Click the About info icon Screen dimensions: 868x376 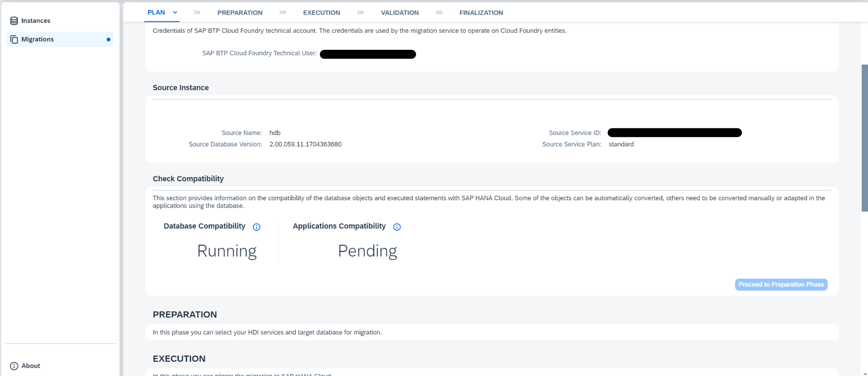[x=14, y=366]
